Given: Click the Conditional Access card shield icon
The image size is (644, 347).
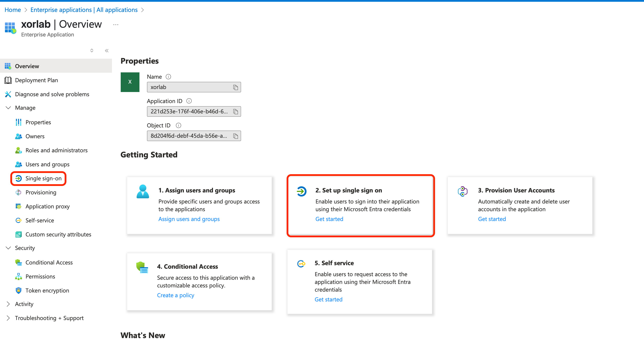Looking at the screenshot, I should pyautogui.click(x=142, y=267).
